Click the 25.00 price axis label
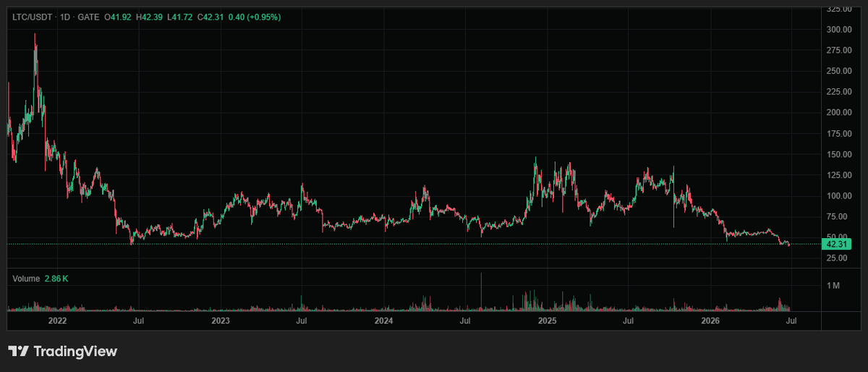The height and width of the screenshot is (372, 868). coord(838,258)
